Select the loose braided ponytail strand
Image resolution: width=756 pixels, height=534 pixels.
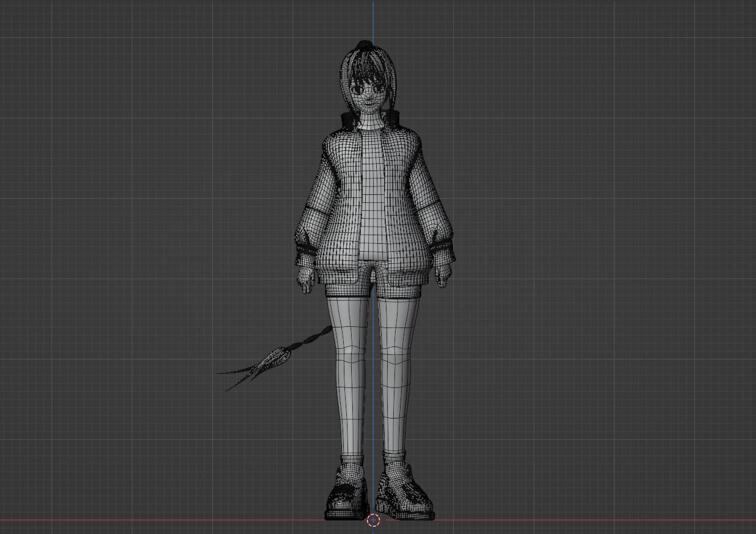[x=274, y=359]
